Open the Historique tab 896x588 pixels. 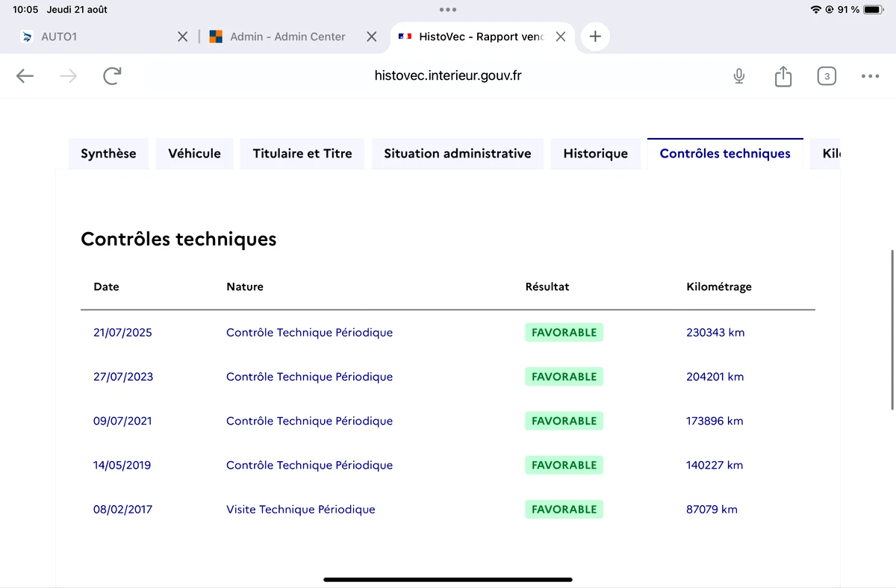tap(595, 154)
